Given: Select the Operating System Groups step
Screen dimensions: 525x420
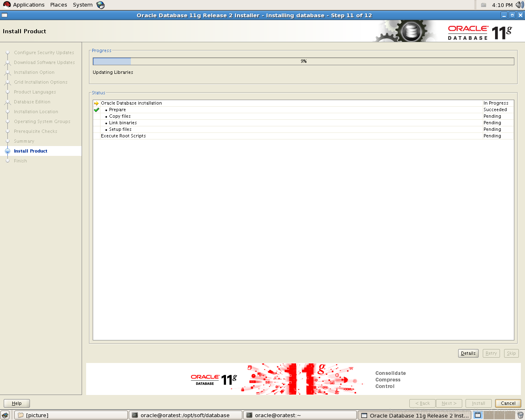Looking at the screenshot, I should (x=42, y=121).
